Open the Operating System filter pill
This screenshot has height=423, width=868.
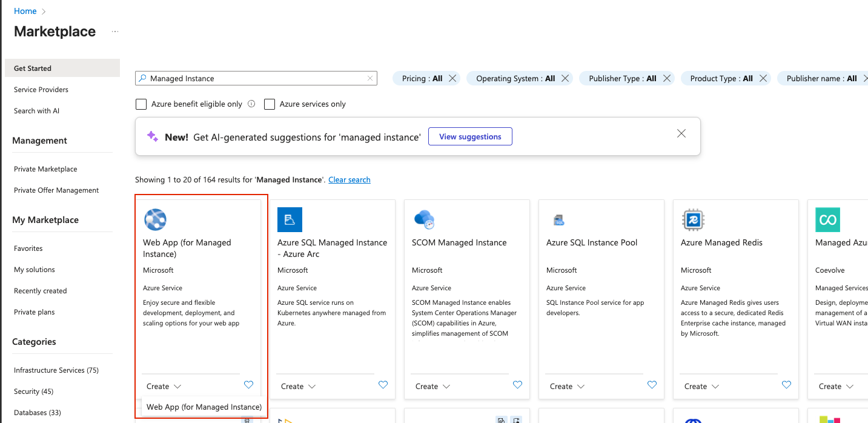coord(515,78)
